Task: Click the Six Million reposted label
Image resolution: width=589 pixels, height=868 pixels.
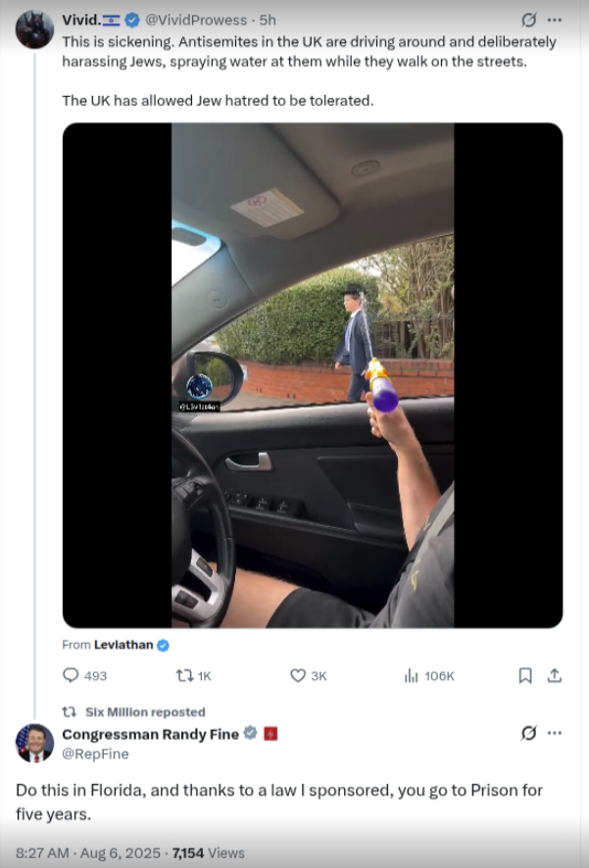Action: click(145, 712)
